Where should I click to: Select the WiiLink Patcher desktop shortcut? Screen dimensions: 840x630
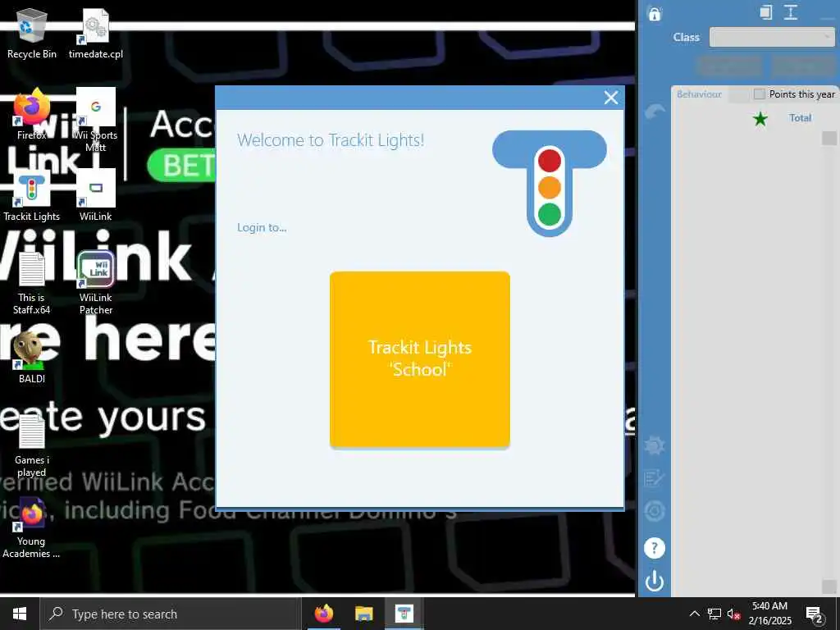coord(96,283)
